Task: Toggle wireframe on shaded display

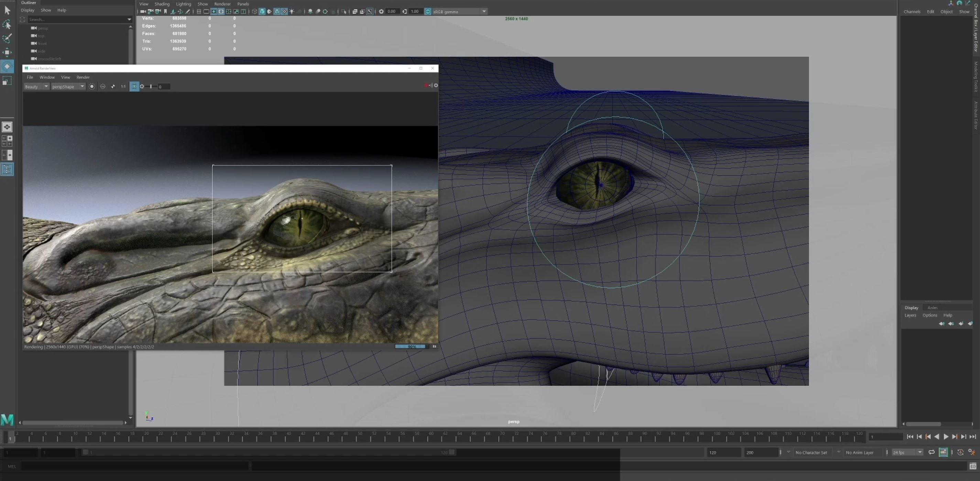Action: tap(276, 11)
